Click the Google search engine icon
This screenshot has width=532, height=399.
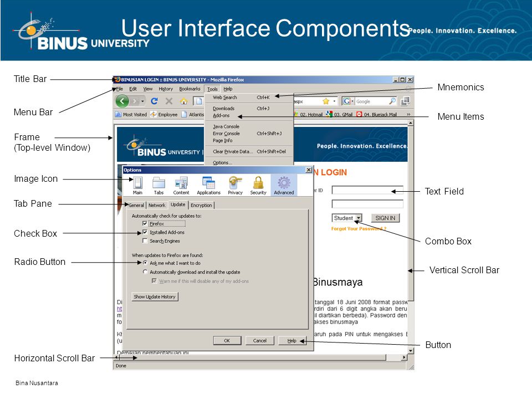pos(346,101)
